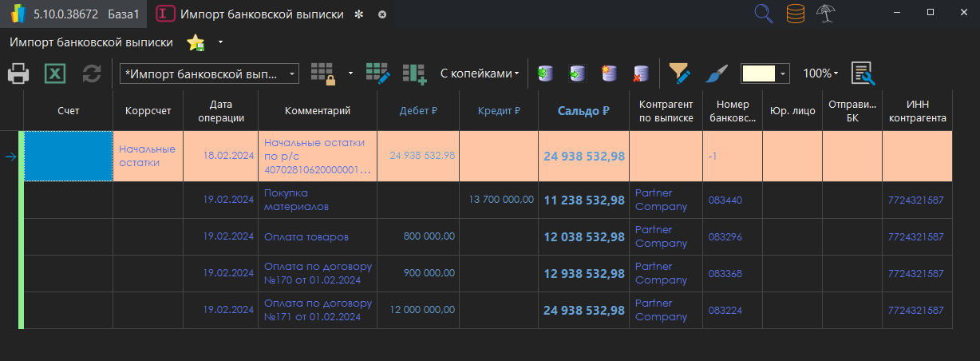980x361 pixels.
Task: Click the printer icon to print
Action: [18, 73]
